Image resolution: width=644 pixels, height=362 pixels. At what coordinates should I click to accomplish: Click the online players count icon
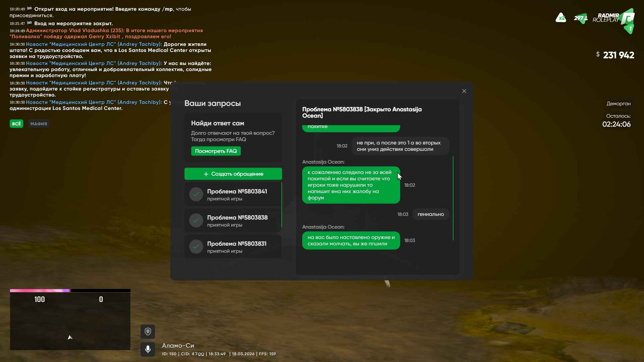(581, 18)
